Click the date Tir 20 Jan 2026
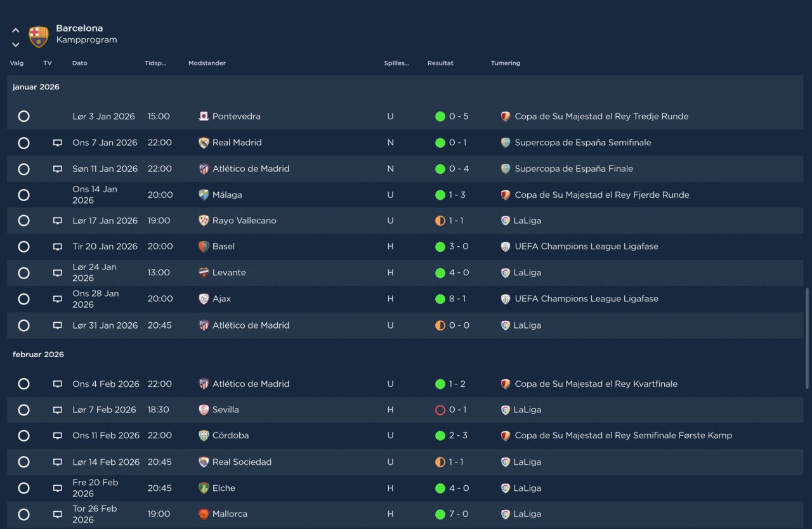 pos(105,247)
